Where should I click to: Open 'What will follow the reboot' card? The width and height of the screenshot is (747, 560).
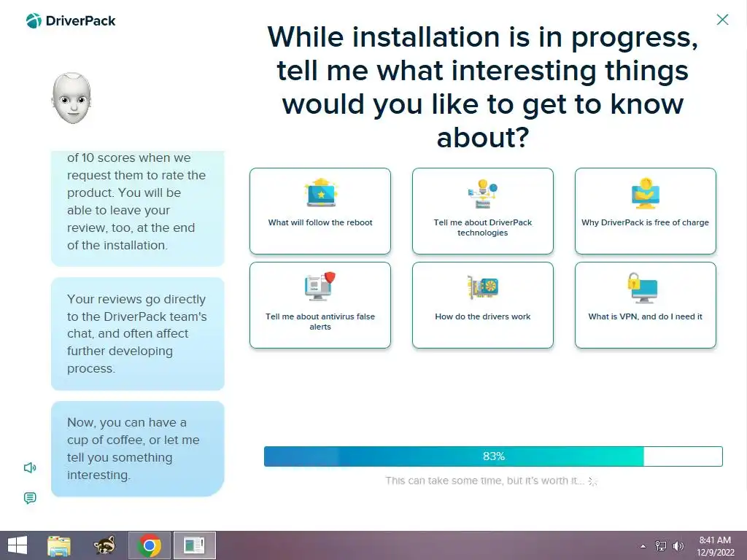tap(320, 211)
